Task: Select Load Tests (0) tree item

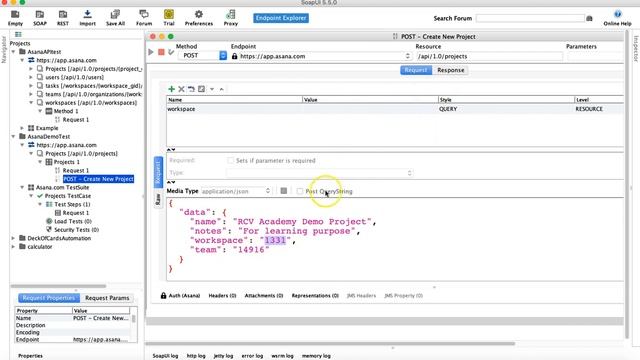Action: click(x=73, y=221)
